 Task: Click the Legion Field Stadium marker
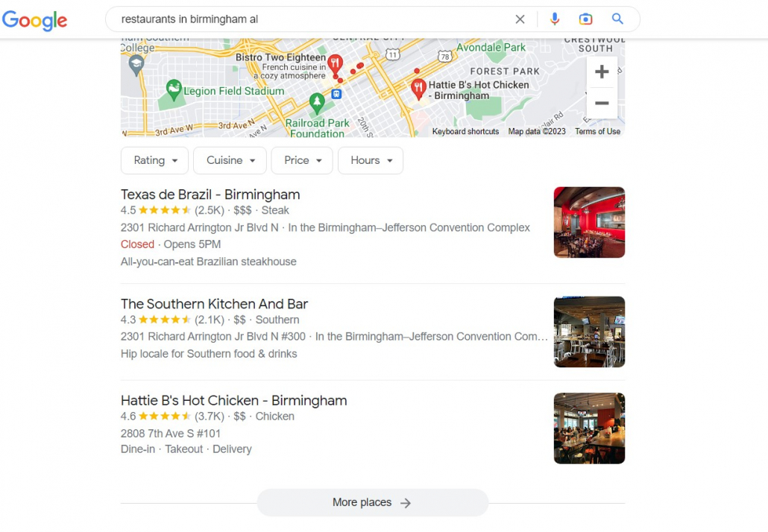tap(174, 89)
